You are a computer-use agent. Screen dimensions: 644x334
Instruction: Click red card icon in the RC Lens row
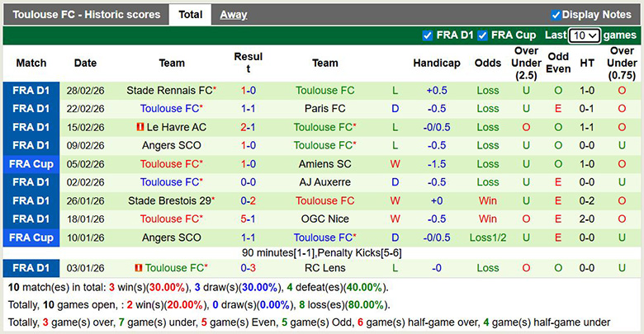point(139,268)
